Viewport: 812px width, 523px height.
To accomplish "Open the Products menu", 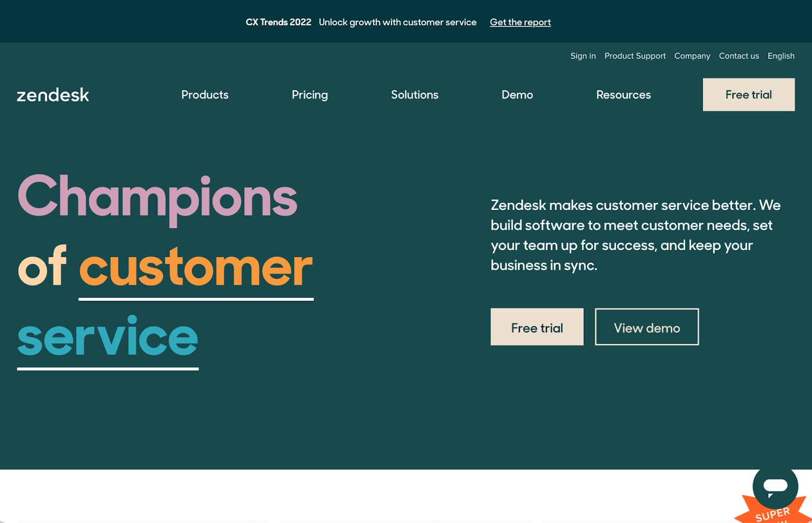I will coord(205,95).
